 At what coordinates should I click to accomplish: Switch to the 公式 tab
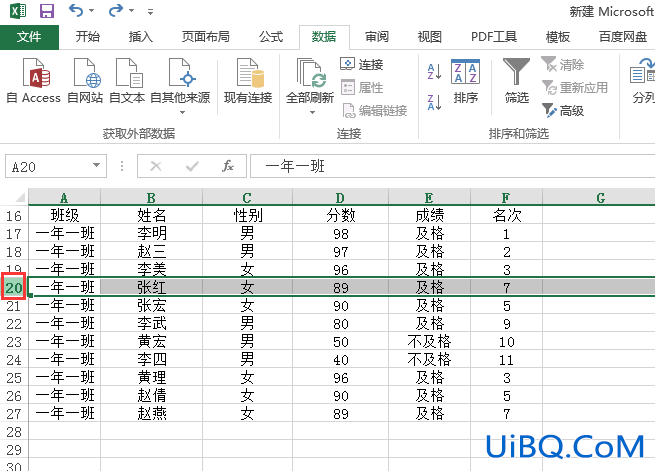pyautogui.click(x=271, y=37)
